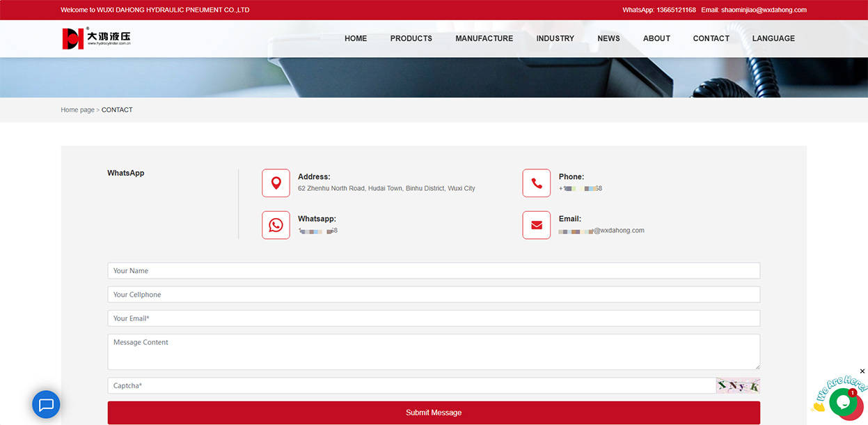
Task: Open the NEWS page
Action: coord(608,38)
